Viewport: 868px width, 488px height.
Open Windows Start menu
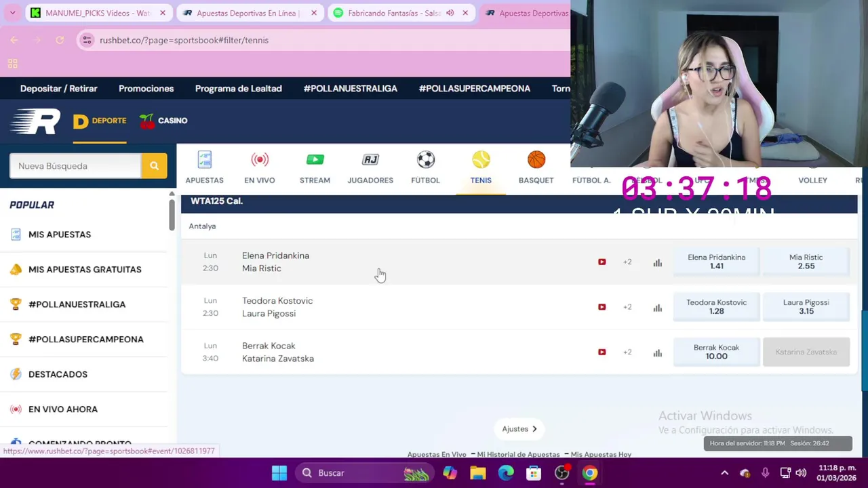pyautogui.click(x=279, y=473)
